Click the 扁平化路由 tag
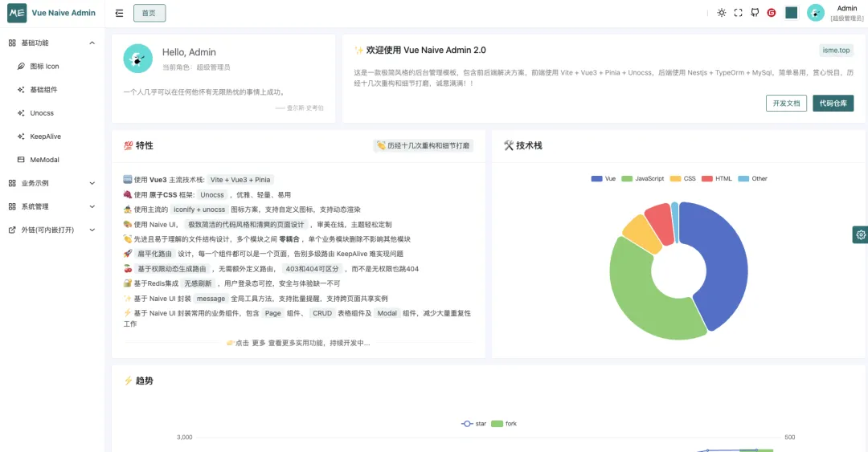The height and width of the screenshot is (452, 868). coord(154,254)
